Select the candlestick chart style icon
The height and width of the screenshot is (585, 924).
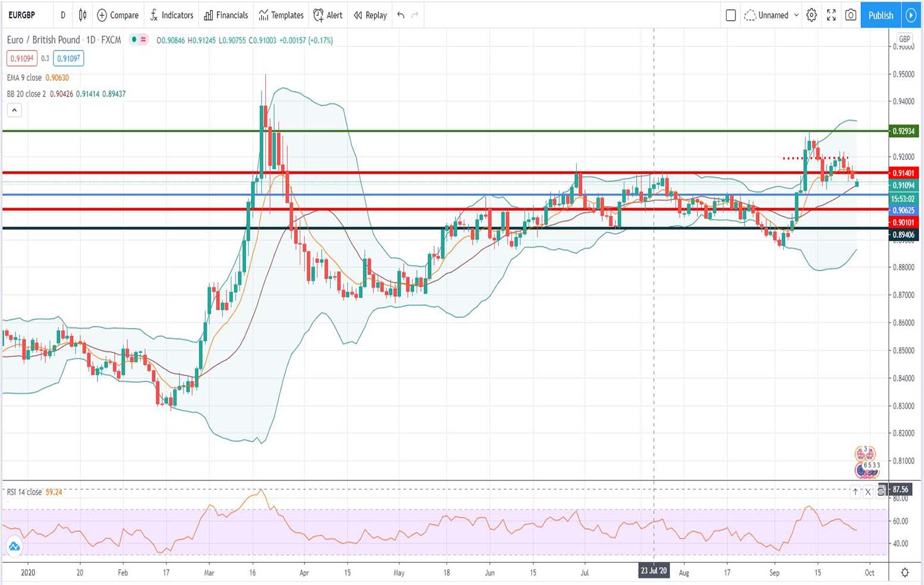83,15
